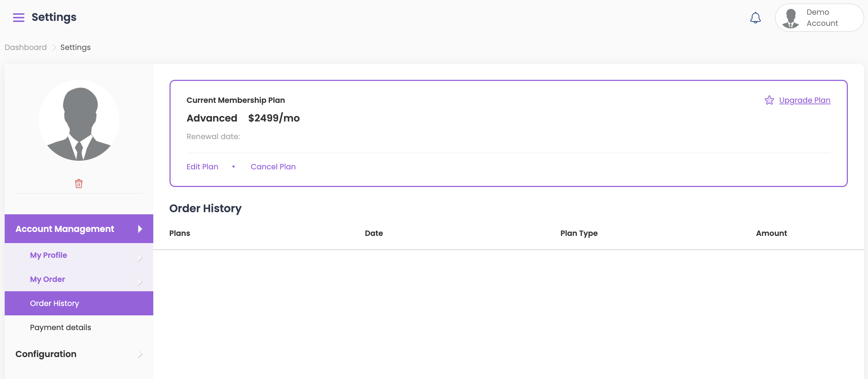Image resolution: width=868 pixels, height=379 pixels.
Task: Go to Dashboard via breadcrumb
Action: pos(26,47)
